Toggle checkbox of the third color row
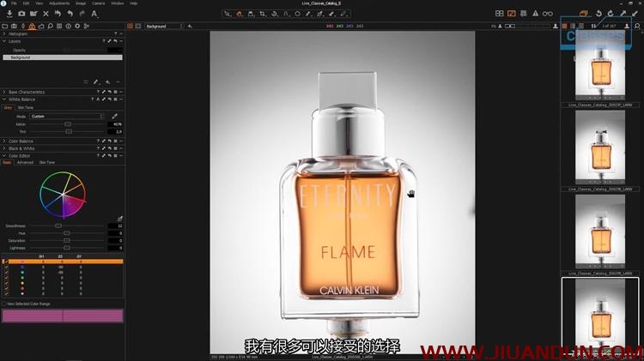Screen dimensions: 644x361 (x=6, y=273)
